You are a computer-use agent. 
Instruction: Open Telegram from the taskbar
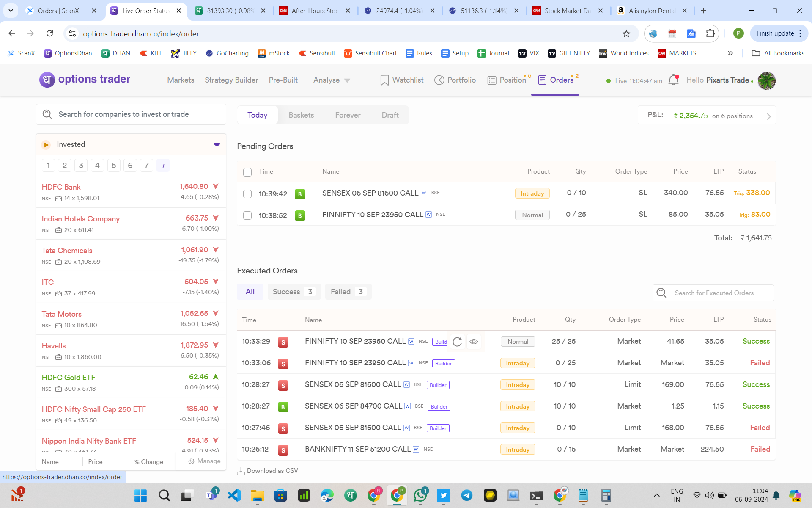(467, 495)
